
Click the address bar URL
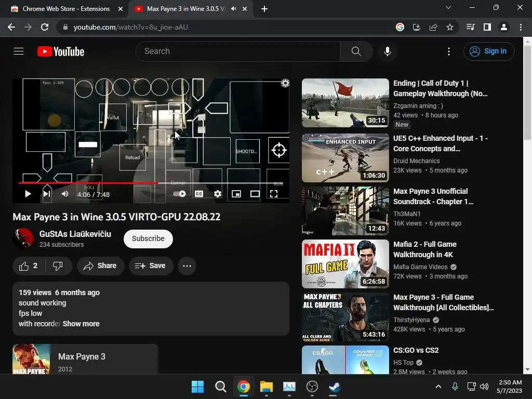point(130,27)
